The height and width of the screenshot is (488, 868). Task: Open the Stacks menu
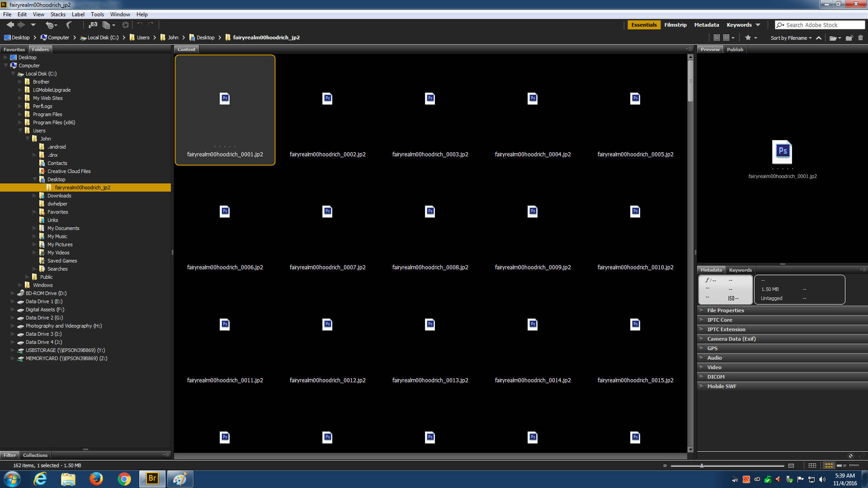click(x=58, y=14)
